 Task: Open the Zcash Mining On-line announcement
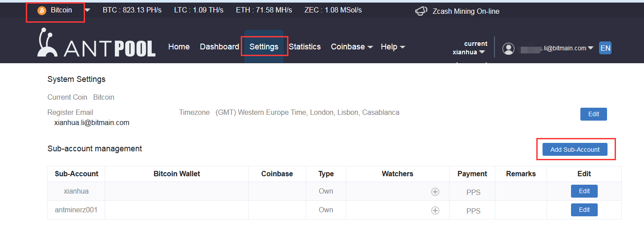466,12
